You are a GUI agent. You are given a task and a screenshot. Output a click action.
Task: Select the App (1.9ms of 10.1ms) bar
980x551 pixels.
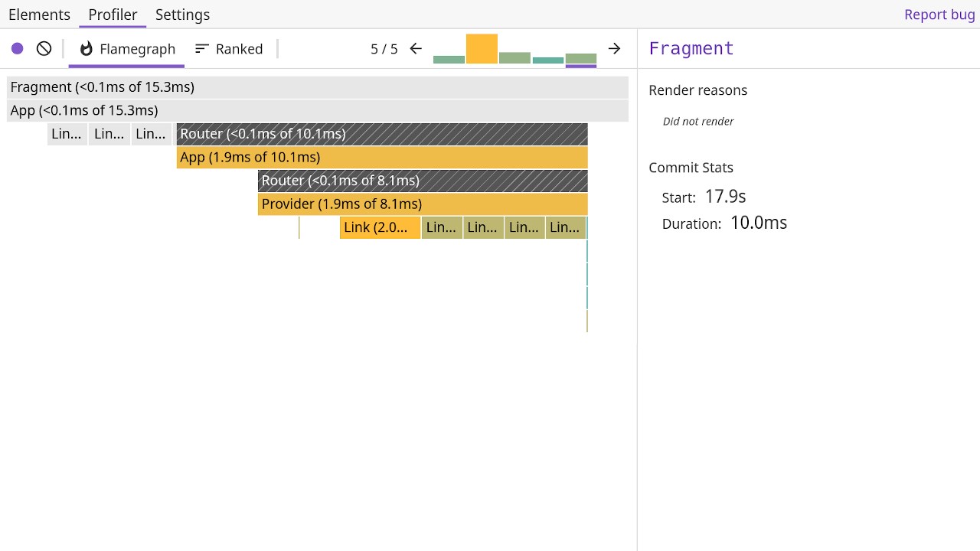point(382,158)
